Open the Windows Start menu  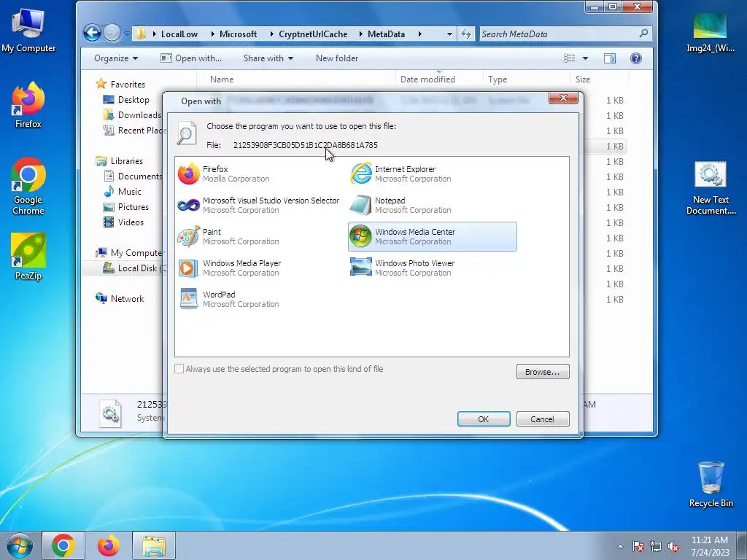[20, 545]
